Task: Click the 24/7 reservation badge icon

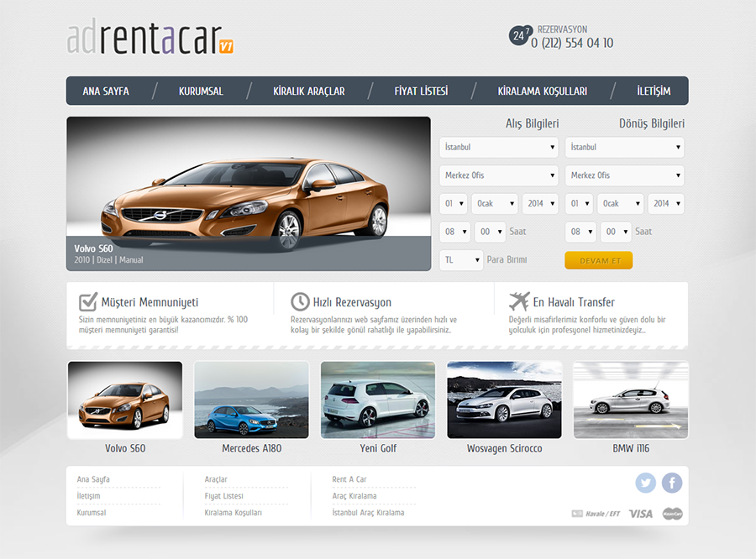Action: [520, 35]
